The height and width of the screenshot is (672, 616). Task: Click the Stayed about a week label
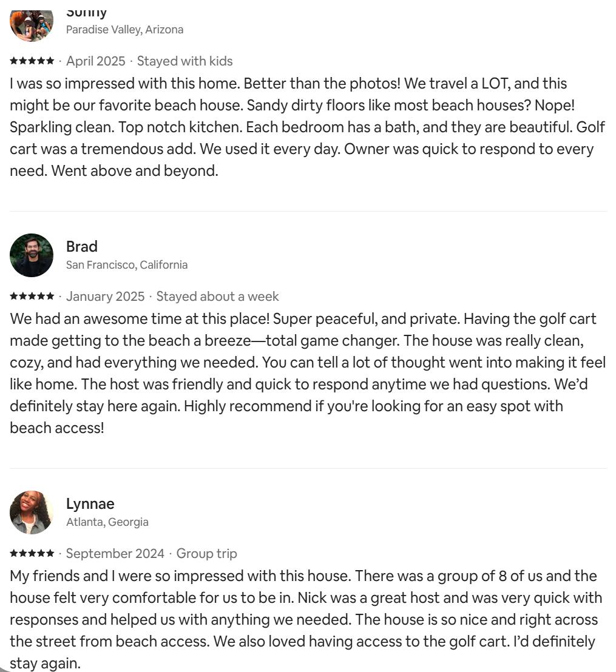[217, 296]
